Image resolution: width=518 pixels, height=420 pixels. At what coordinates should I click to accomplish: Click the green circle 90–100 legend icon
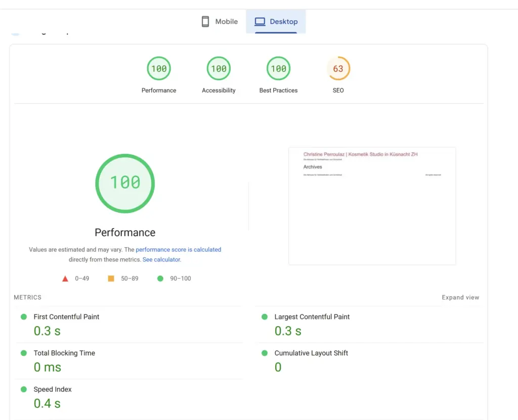pos(160,278)
